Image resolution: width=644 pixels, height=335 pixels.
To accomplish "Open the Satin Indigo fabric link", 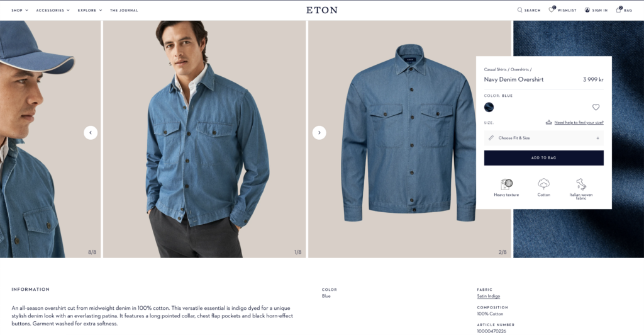I will click(x=488, y=296).
